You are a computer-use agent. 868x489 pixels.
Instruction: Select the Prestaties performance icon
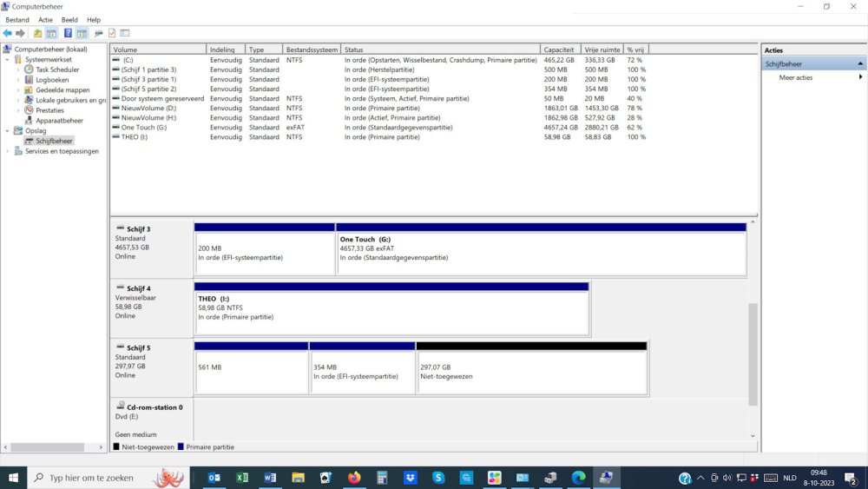[29, 110]
